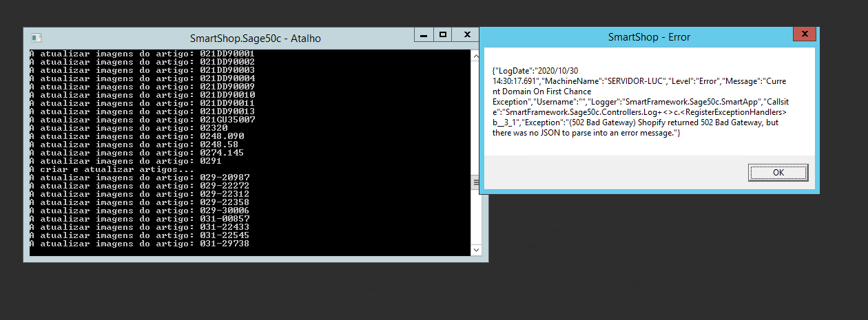
Task: Click console line for artigo 0248.58
Action: 134,144
